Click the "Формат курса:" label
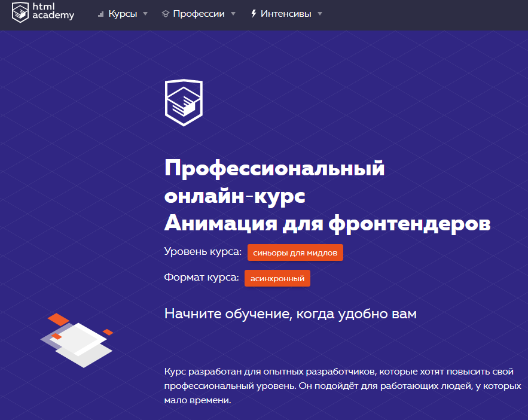The width and height of the screenshot is (528, 420). coord(202,278)
